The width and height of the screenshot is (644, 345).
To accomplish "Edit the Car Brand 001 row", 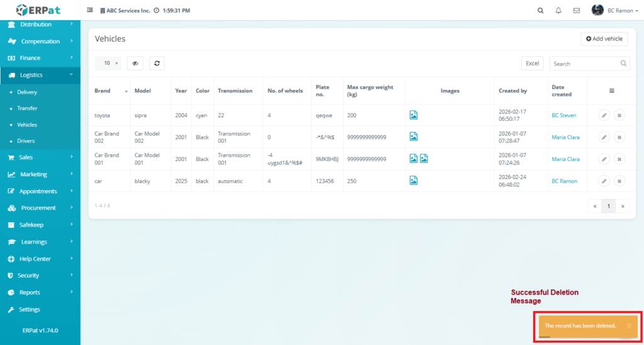I will coord(603,159).
